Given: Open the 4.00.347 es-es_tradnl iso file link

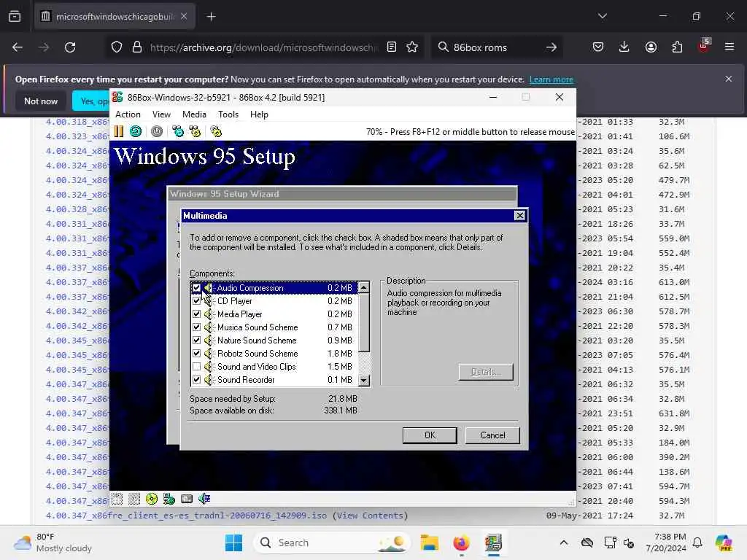Looking at the screenshot, I should (x=186, y=516).
